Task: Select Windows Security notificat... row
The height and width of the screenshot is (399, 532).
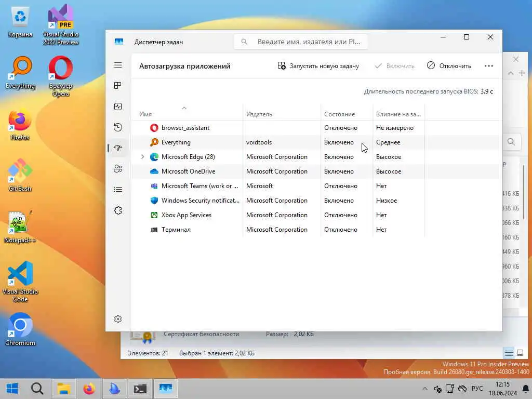Action: pyautogui.click(x=315, y=201)
